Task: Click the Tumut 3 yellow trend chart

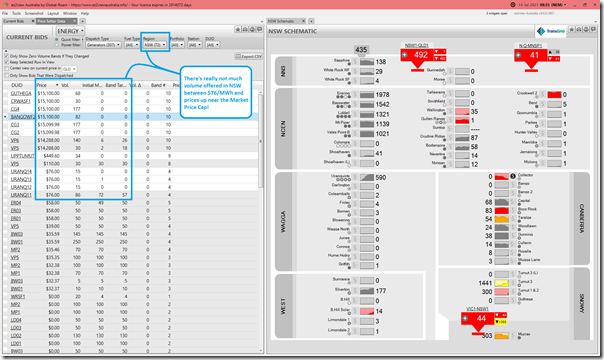Action: click(x=502, y=283)
